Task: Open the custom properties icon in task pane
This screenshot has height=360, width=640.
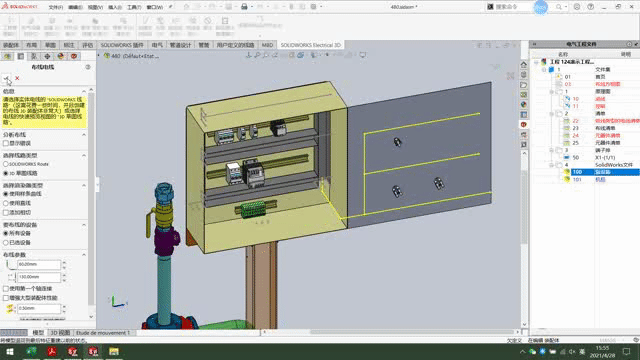Action: tap(524, 114)
